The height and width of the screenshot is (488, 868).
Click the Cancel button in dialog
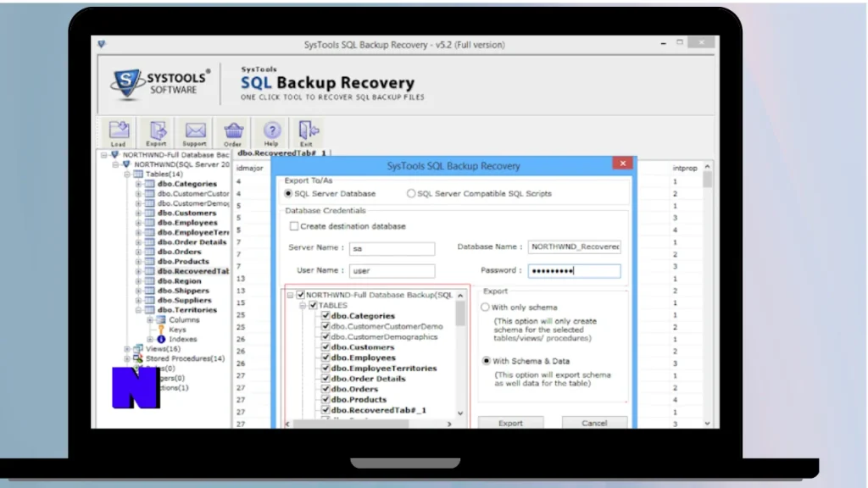pyautogui.click(x=594, y=423)
